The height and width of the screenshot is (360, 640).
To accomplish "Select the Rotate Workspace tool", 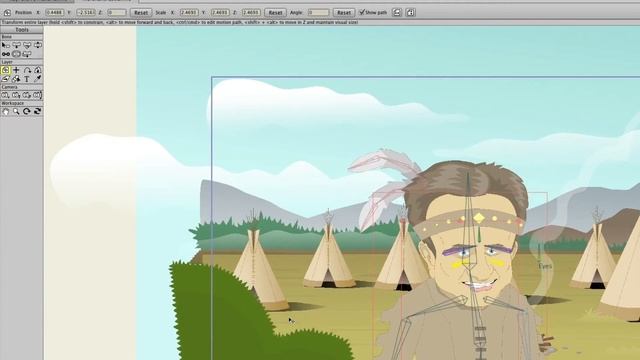I will pyautogui.click(x=27, y=111).
